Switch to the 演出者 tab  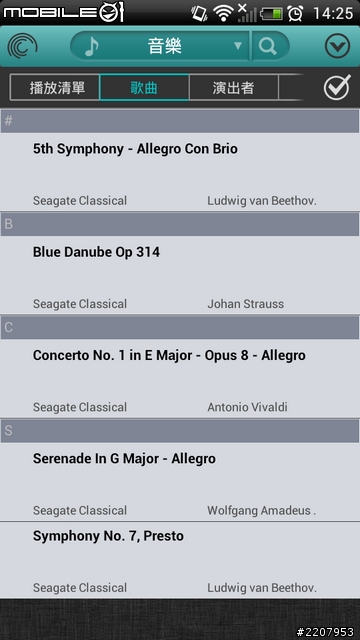[233, 87]
